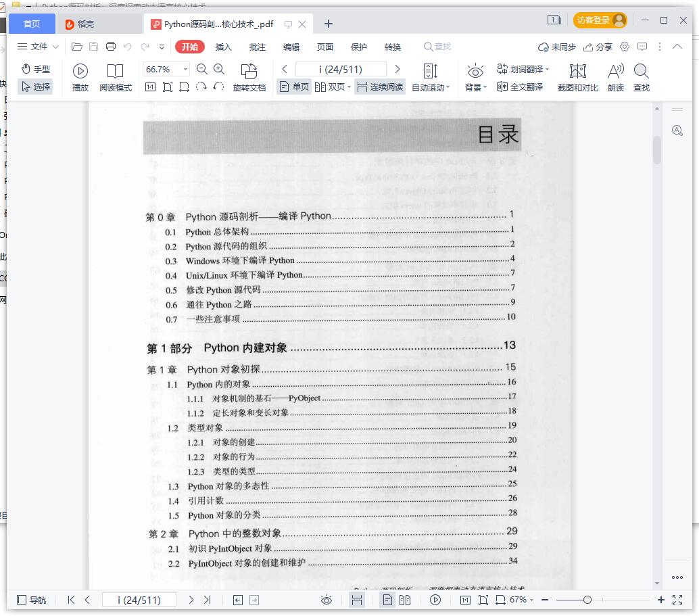Switch to single page view (单页)
The width and height of the screenshot is (699, 616).
pyautogui.click(x=294, y=87)
